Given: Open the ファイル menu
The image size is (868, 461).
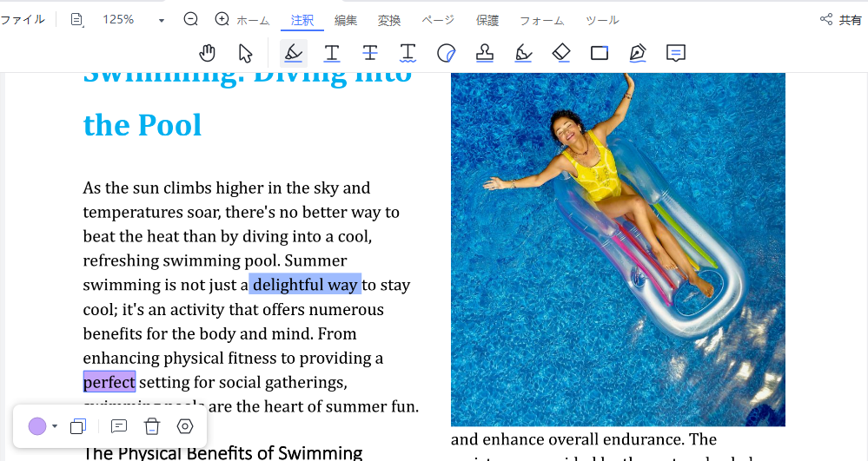Looking at the screenshot, I should [x=23, y=19].
